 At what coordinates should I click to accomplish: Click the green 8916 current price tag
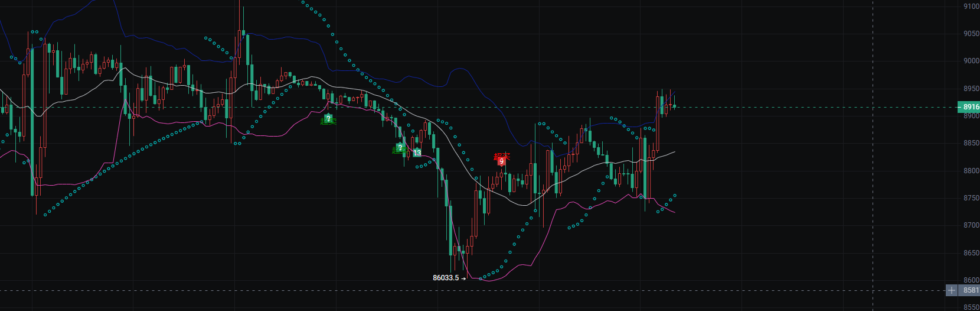point(970,107)
